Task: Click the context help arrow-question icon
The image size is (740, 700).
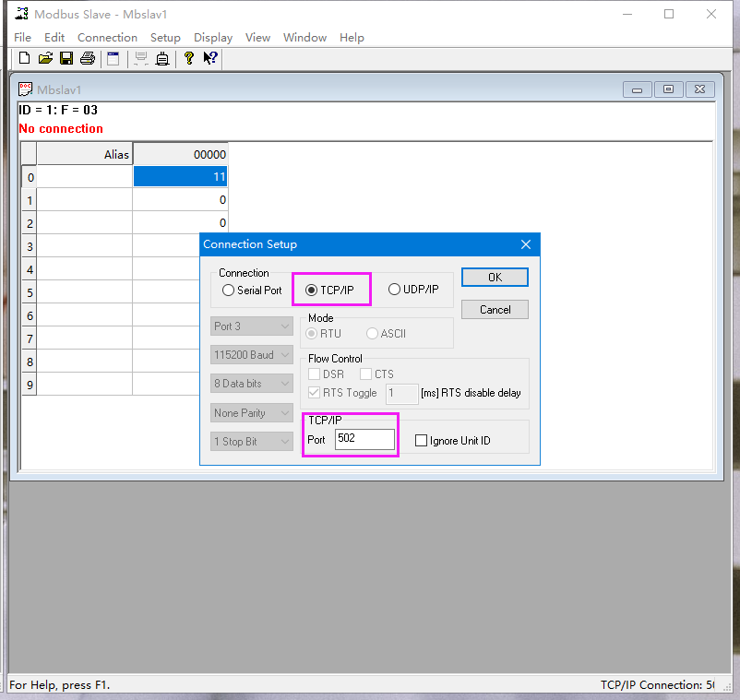Action: pyautogui.click(x=210, y=59)
